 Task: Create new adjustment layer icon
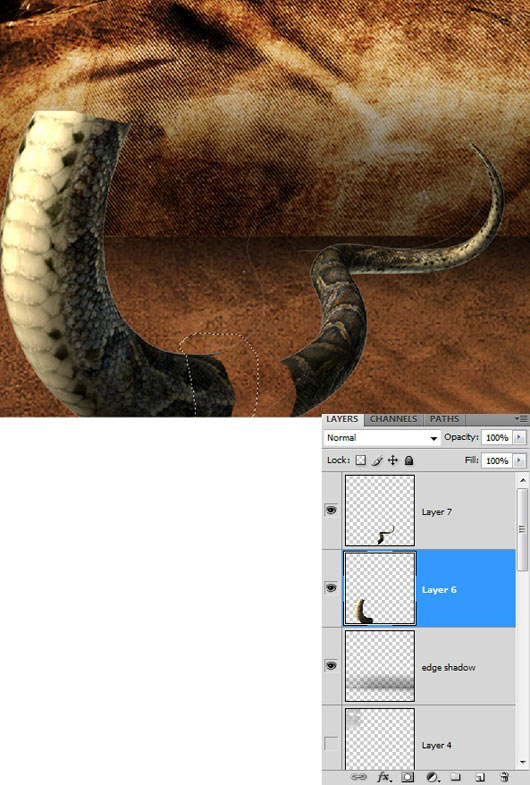click(x=431, y=777)
